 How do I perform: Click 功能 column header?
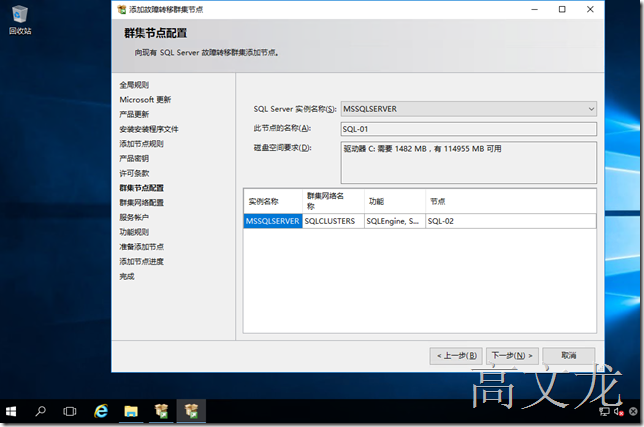tap(395, 201)
